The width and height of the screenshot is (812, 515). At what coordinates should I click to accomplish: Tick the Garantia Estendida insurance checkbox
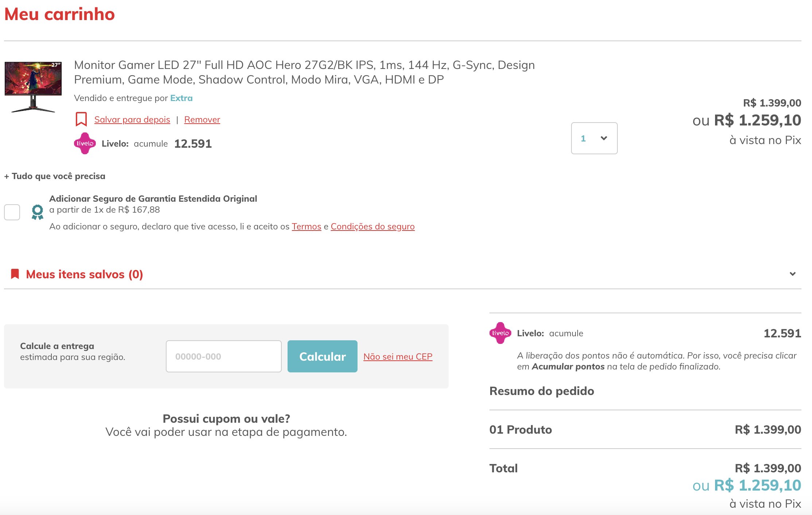coord(12,212)
